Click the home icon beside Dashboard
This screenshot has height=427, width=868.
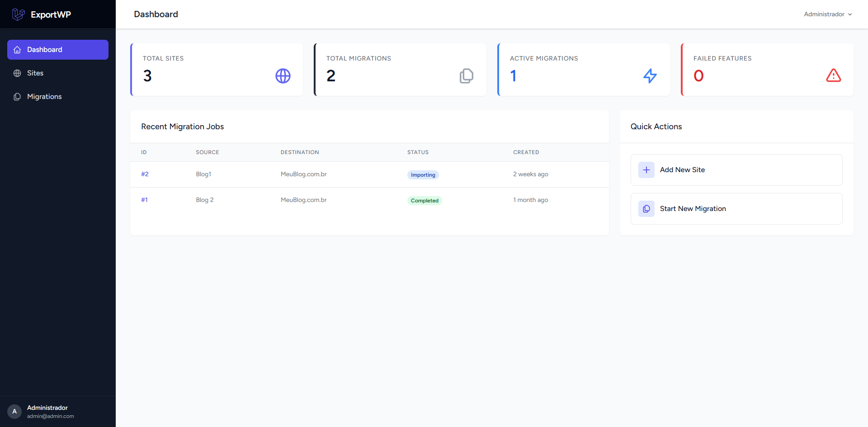[17, 50]
